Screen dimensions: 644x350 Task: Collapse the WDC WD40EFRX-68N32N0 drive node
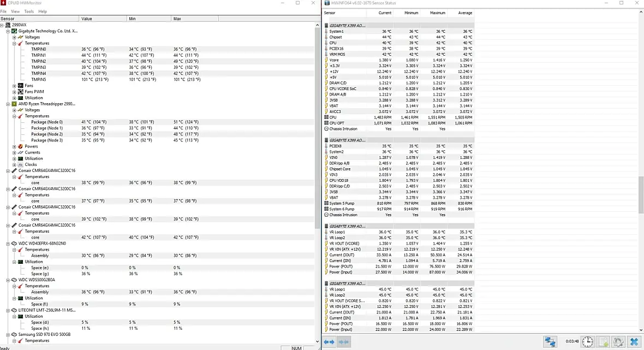pyautogui.click(x=8, y=243)
